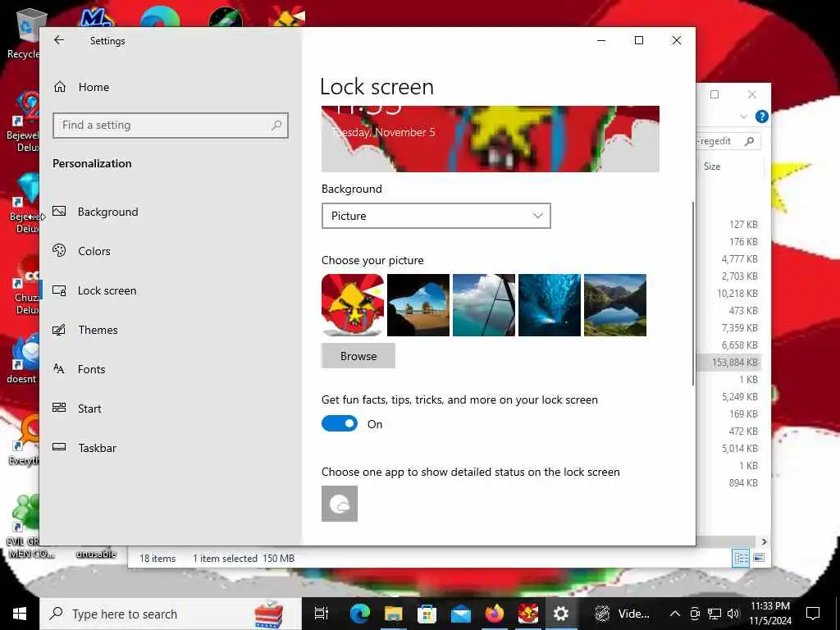The width and height of the screenshot is (840, 630).
Task: Click the search magnifier in Find a setting
Action: (276, 126)
